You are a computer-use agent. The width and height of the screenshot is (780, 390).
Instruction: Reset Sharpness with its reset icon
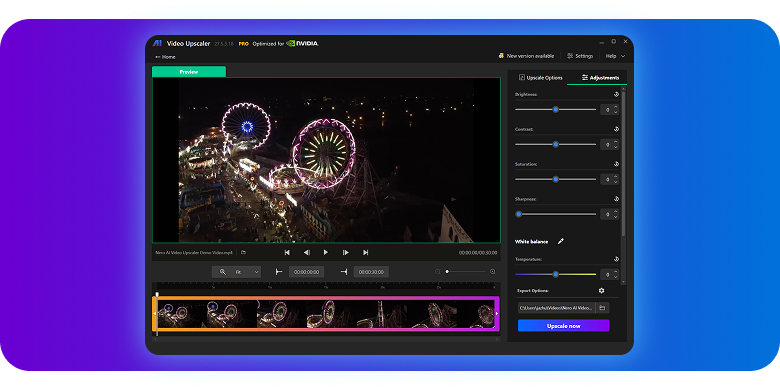[616, 198]
